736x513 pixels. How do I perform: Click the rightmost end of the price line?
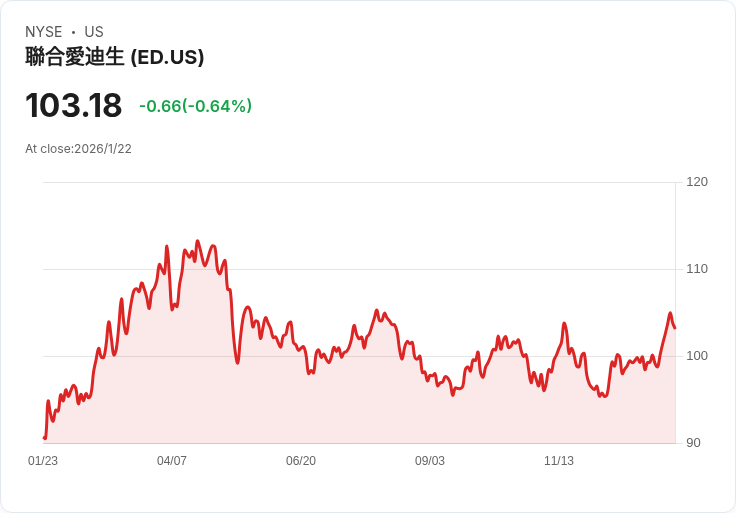[675, 327]
